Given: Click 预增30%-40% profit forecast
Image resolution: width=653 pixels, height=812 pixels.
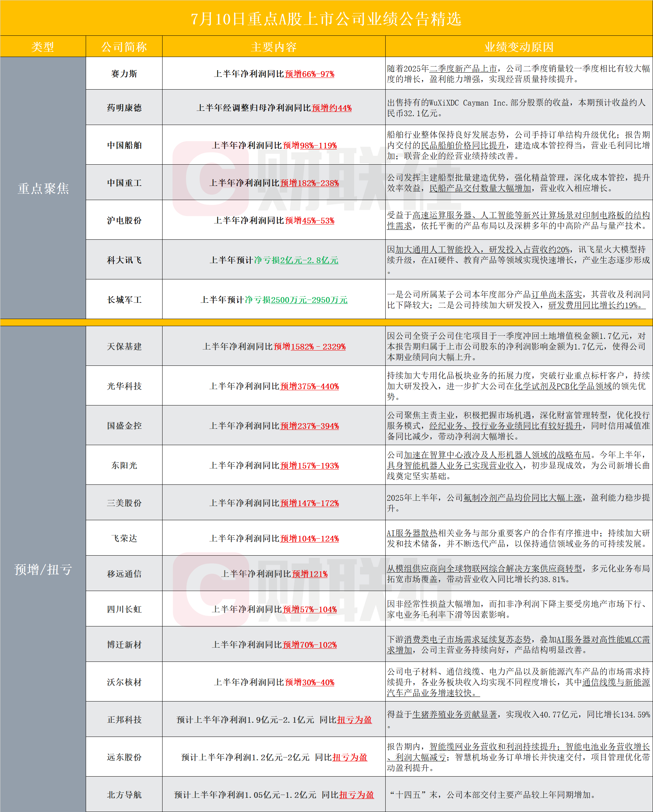Looking at the screenshot, I should click(x=310, y=682).
